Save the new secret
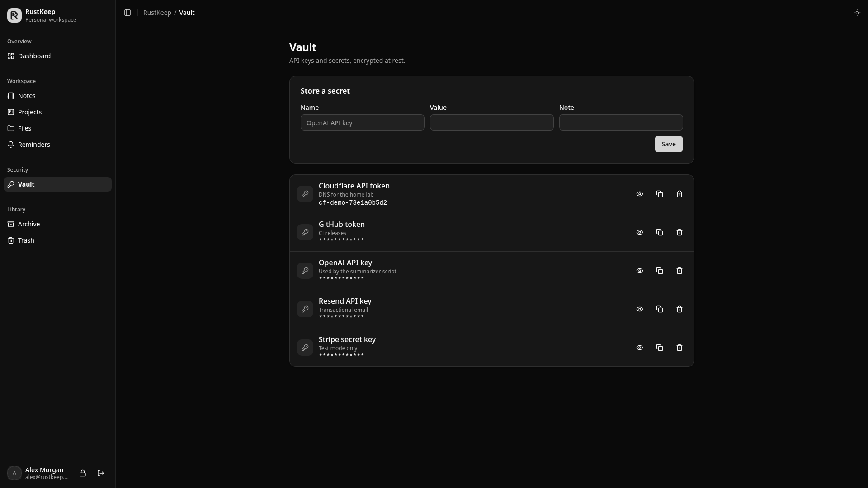The width and height of the screenshot is (868, 488). pos(669,144)
